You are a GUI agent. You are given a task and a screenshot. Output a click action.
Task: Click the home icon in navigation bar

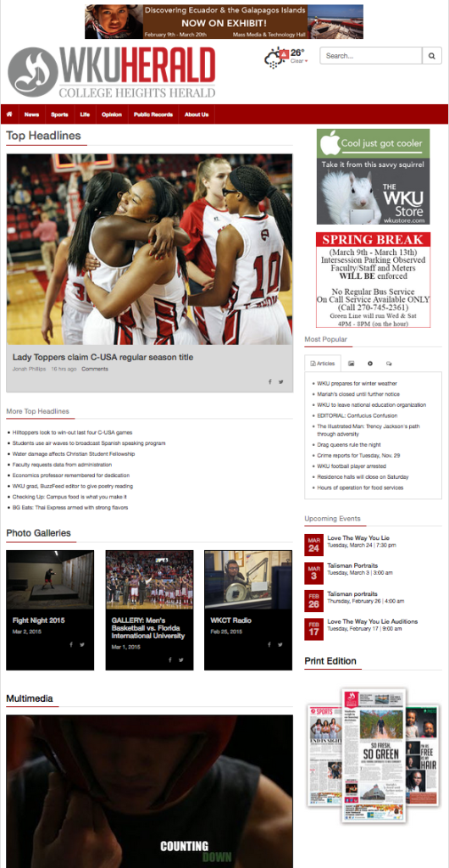click(9, 114)
